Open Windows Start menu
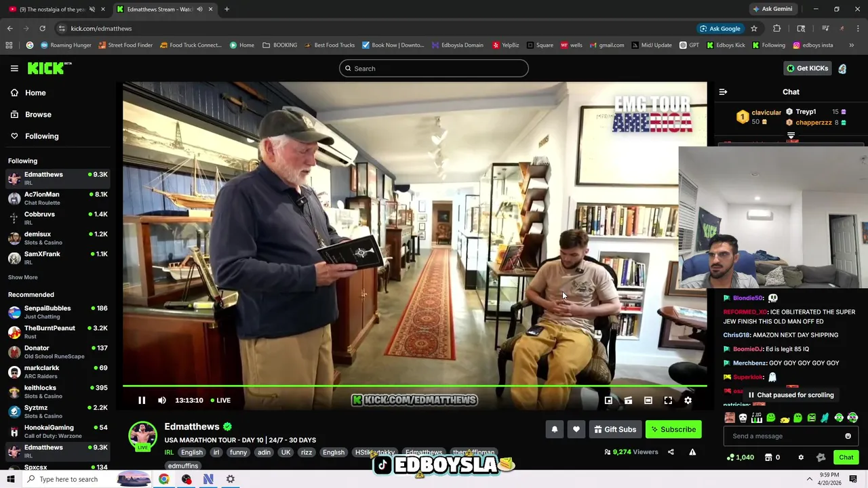 click(x=11, y=479)
